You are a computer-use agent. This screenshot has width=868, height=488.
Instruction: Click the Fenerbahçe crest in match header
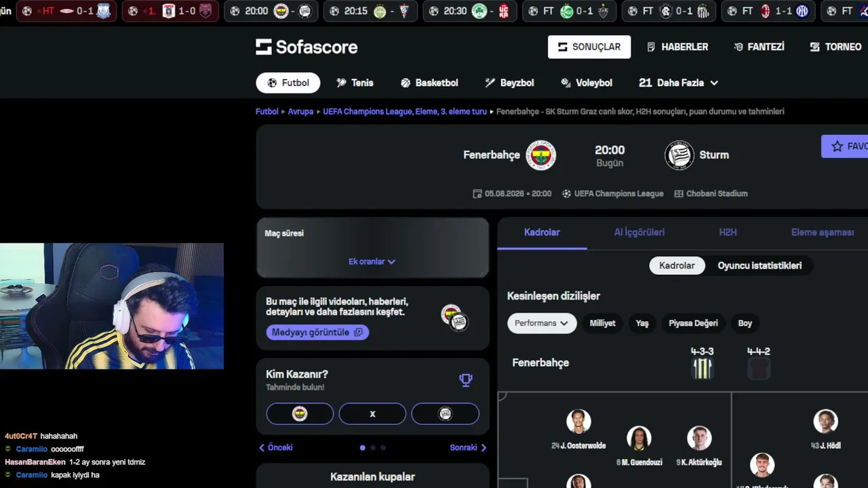(541, 155)
